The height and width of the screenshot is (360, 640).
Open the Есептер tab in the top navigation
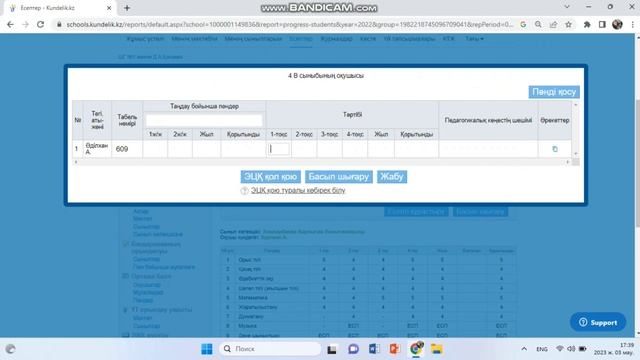click(x=301, y=39)
